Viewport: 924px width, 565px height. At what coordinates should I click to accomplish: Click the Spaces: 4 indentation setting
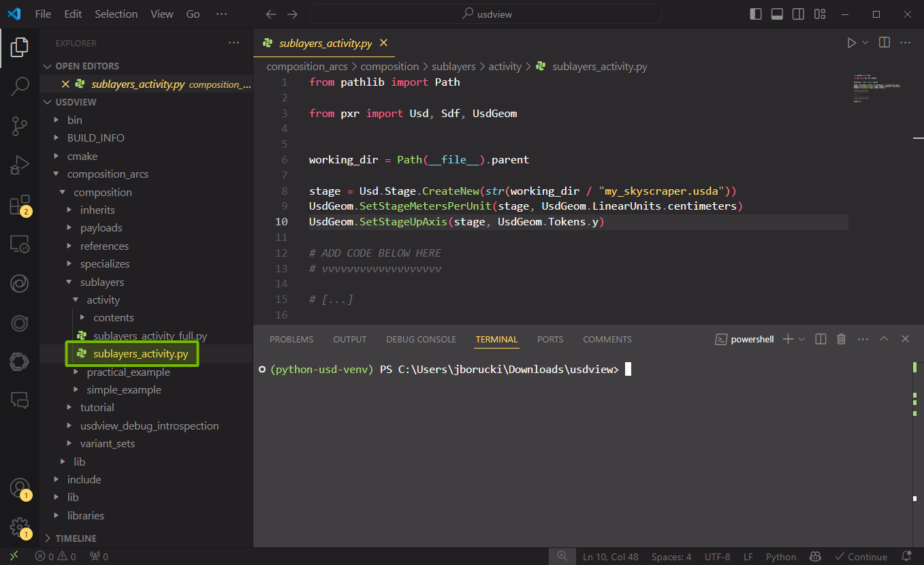(x=671, y=557)
